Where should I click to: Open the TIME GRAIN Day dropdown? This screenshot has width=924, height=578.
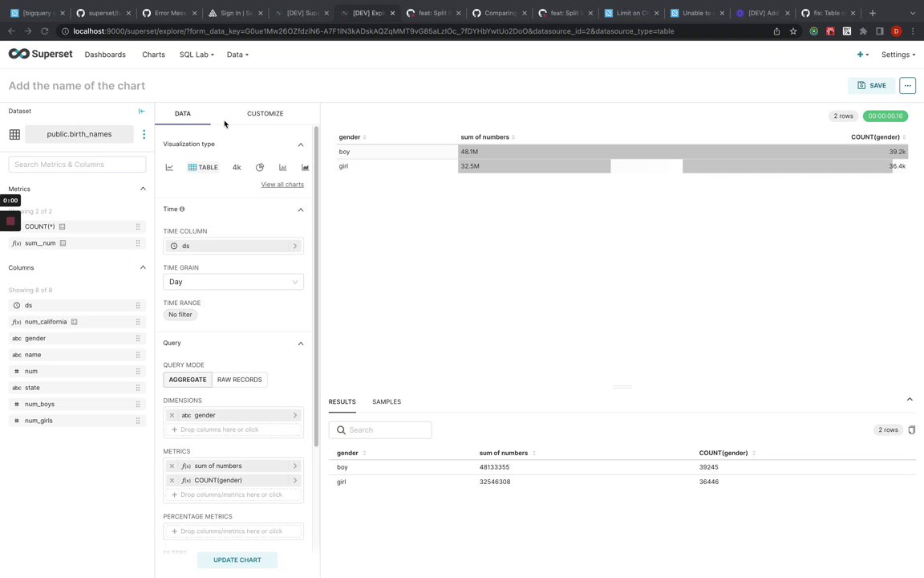(x=233, y=282)
